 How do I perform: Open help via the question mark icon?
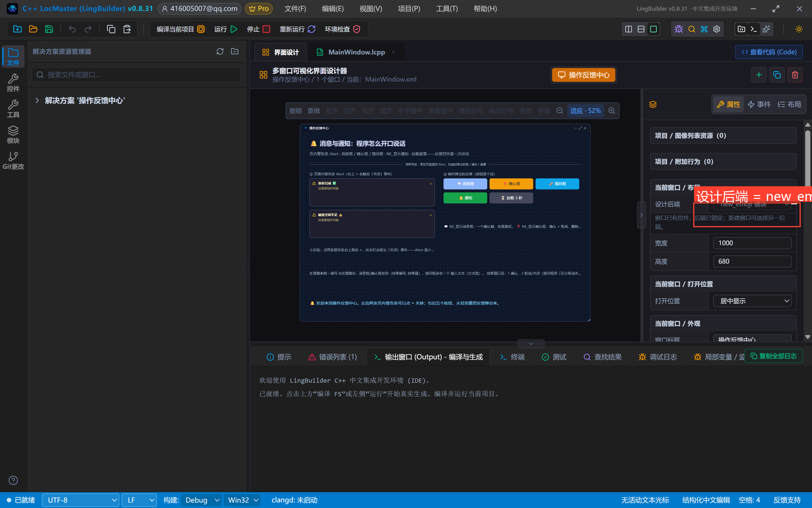tap(13, 480)
